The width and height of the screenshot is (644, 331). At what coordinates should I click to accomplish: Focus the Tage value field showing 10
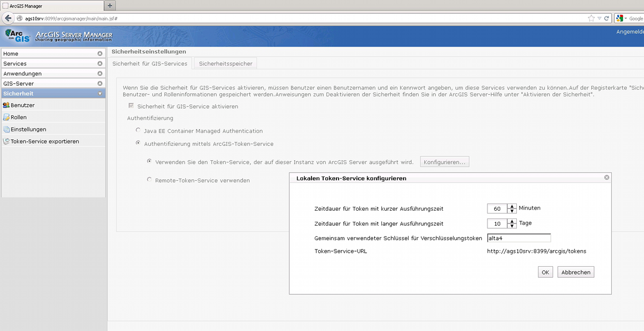tap(497, 223)
